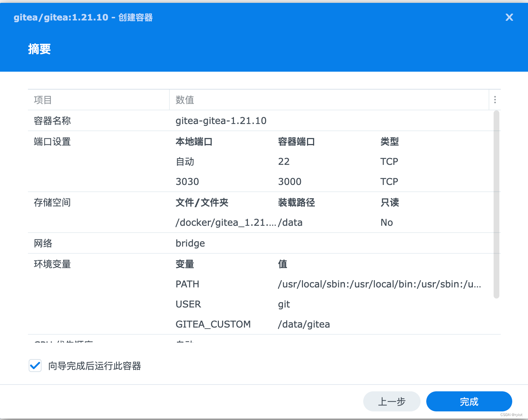528x420 pixels.
Task: Close the create container dialog
Action: 509,17
